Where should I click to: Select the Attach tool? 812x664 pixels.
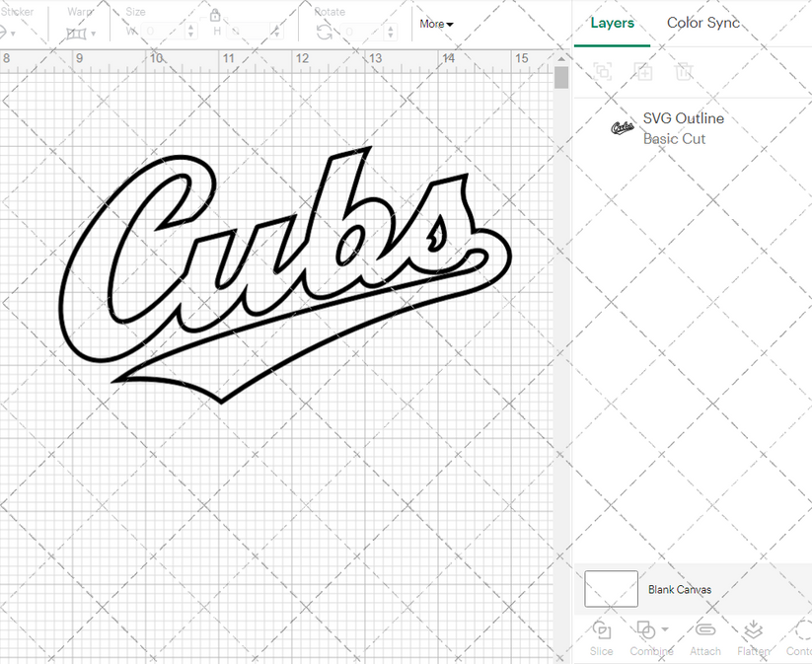tap(705, 636)
